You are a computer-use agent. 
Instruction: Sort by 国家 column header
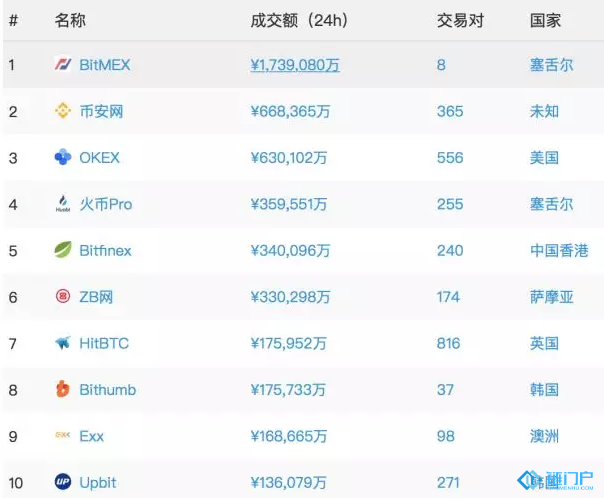[x=544, y=20]
